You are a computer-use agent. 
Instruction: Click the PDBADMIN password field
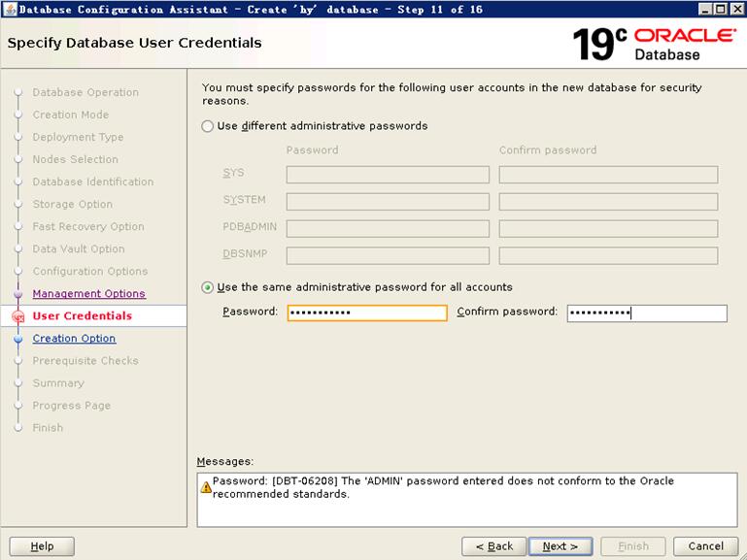(388, 229)
